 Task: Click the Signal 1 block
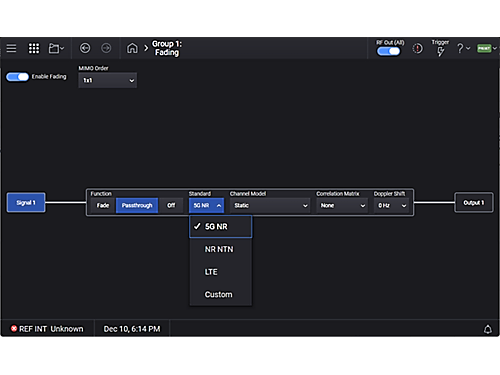click(26, 202)
